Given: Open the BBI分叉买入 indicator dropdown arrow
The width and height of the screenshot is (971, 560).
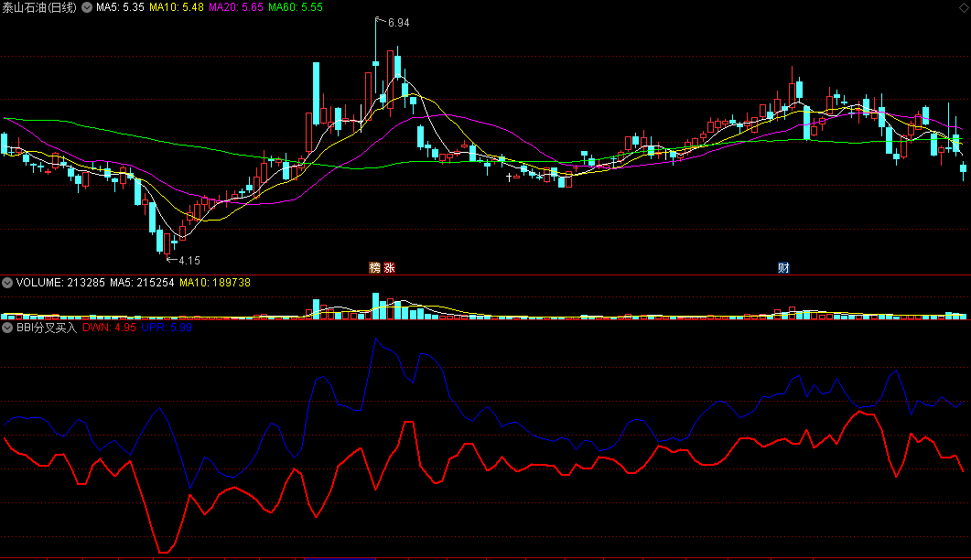Looking at the screenshot, I should point(7,327).
